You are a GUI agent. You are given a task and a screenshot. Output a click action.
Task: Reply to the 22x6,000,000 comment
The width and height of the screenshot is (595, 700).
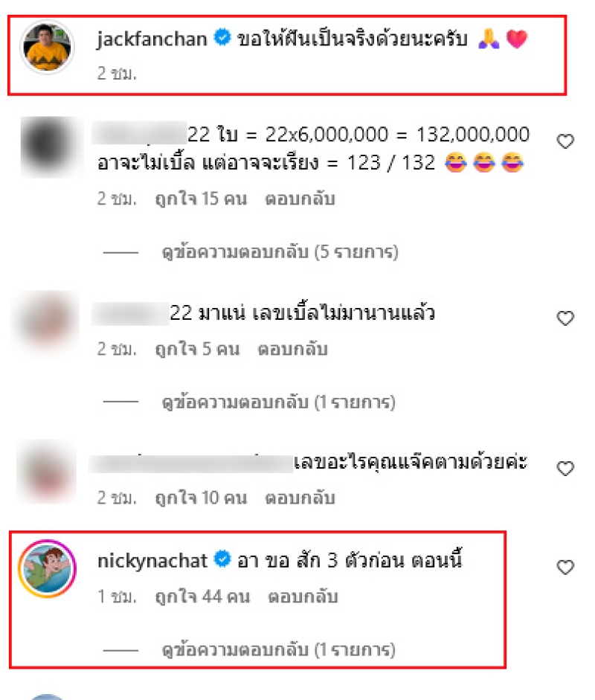click(x=300, y=199)
